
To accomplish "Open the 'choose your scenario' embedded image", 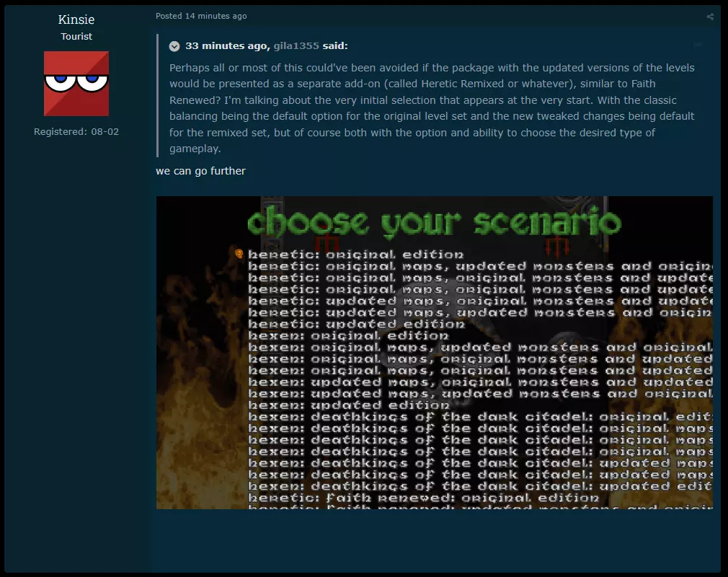I will (434, 353).
